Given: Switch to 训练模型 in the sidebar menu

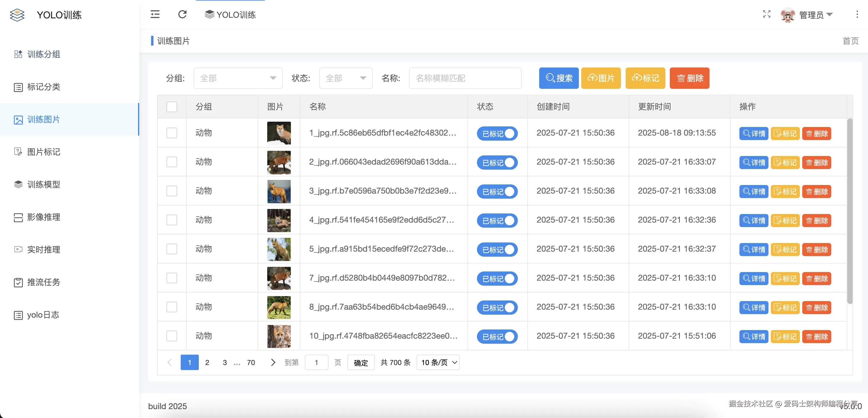Looking at the screenshot, I should [x=44, y=185].
